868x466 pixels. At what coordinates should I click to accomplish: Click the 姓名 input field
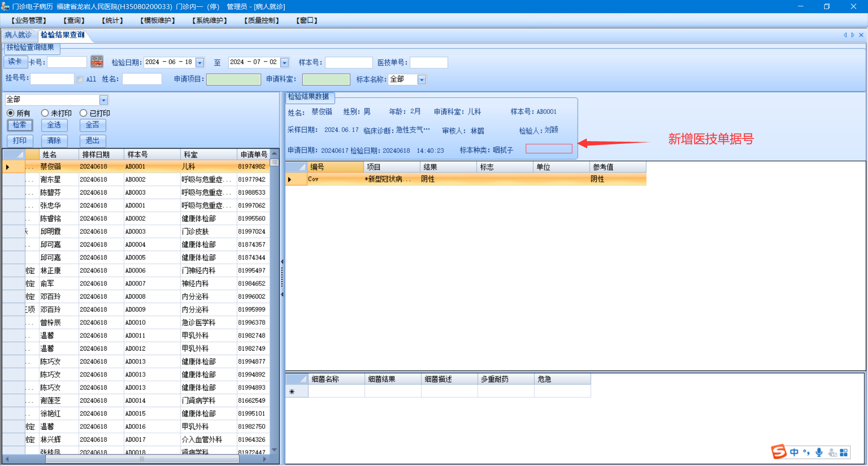tap(142, 79)
